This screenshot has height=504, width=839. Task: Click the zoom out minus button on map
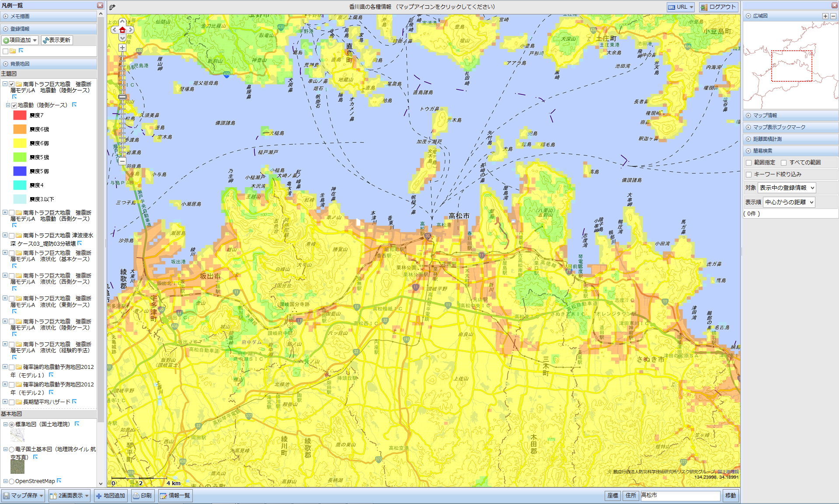point(122,161)
